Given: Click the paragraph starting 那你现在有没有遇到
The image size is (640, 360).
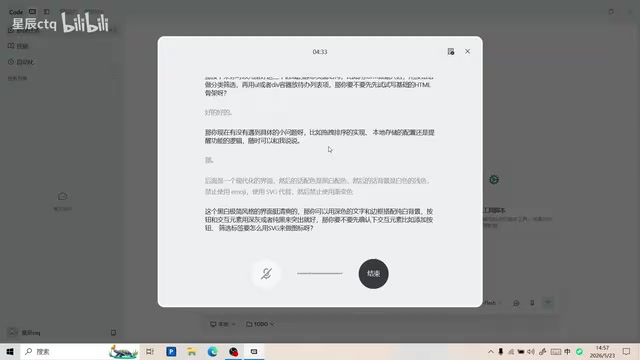Looking at the screenshot, I should point(320,136).
